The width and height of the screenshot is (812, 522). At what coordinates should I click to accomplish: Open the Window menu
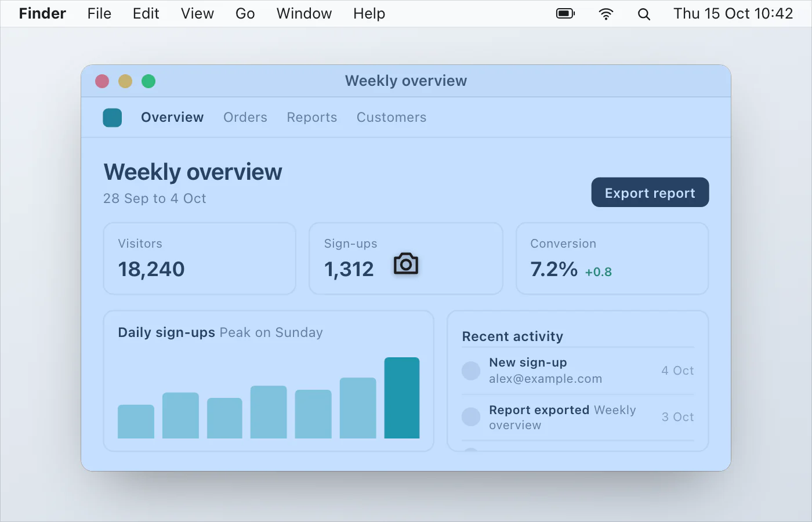304,13
